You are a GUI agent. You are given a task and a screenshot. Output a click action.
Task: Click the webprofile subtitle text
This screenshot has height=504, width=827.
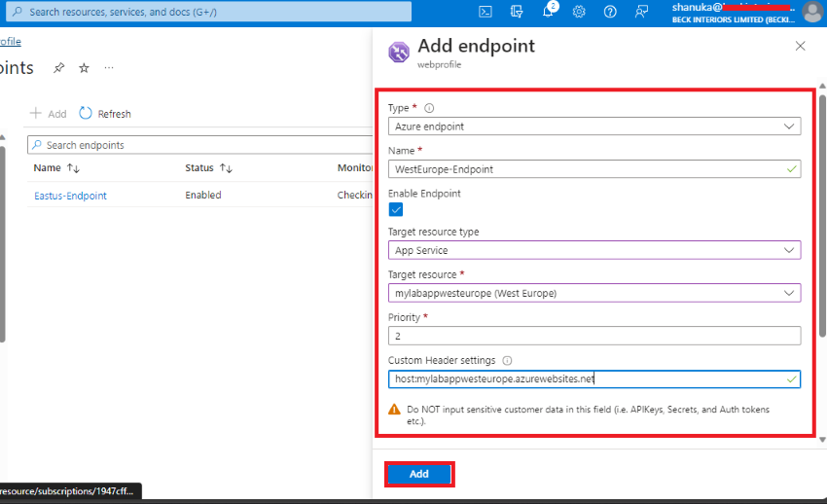440,64
